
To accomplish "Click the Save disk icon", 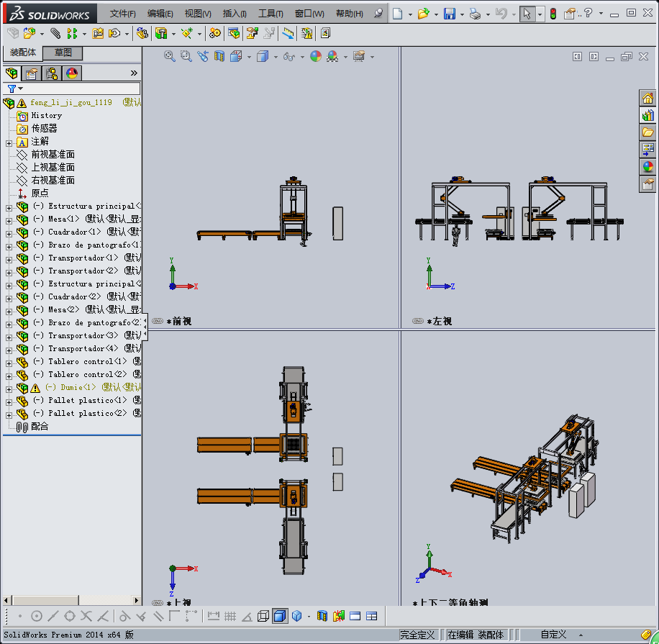I will point(450,14).
